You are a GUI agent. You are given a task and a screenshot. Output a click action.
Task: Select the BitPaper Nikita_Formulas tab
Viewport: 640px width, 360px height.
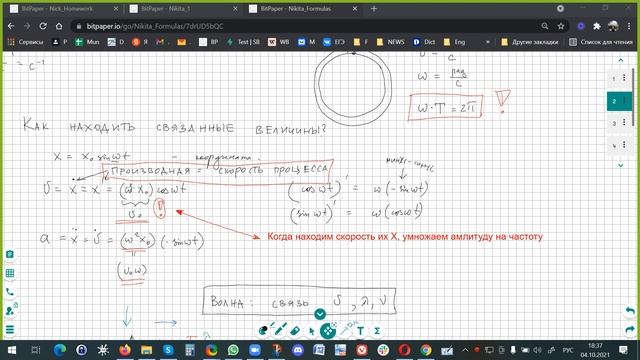(x=303, y=9)
